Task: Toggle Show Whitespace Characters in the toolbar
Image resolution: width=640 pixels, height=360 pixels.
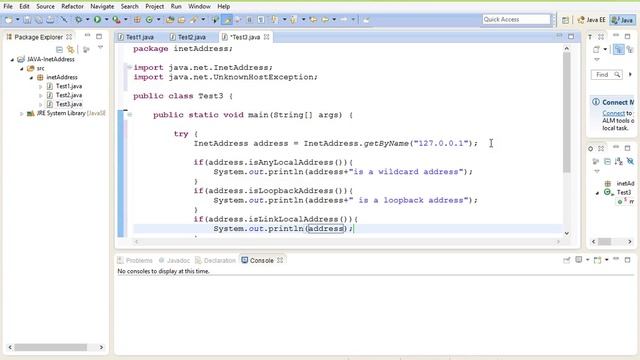Action: [x=261, y=20]
